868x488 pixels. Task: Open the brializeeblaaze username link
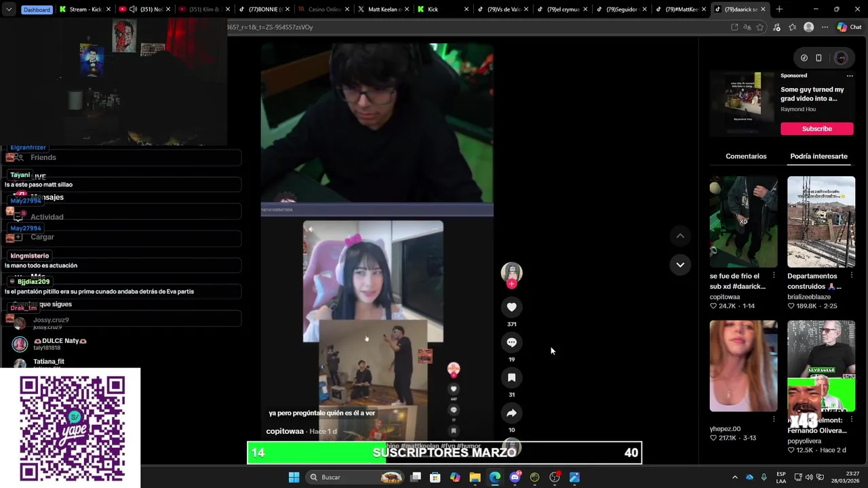coord(809,297)
